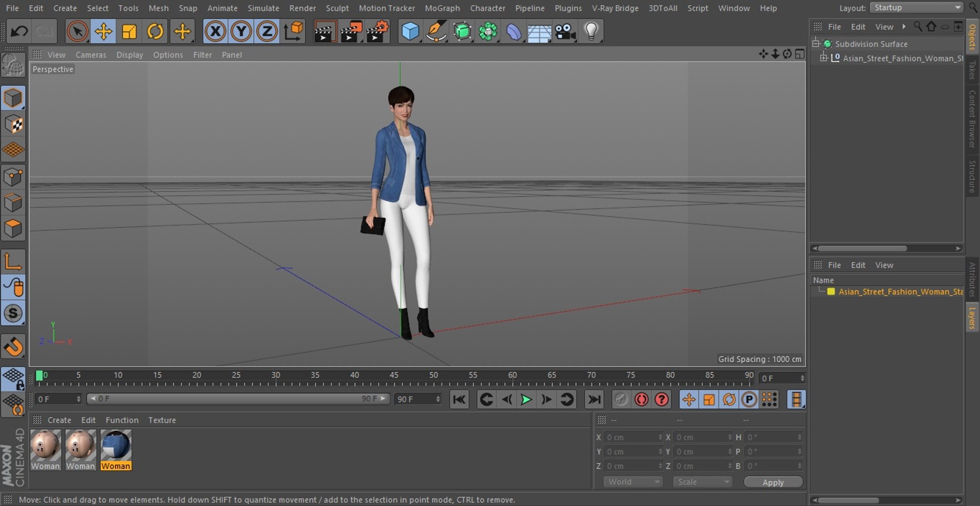Screen dimensions: 980x506
Task: Expand Asian_Street_Fashion_Woman object node
Action: (823, 58)
